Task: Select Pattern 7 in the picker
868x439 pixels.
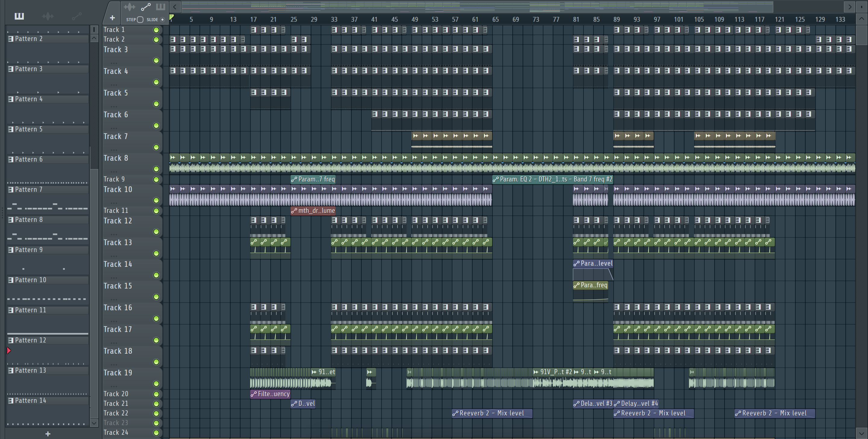Action: (48, 189)
